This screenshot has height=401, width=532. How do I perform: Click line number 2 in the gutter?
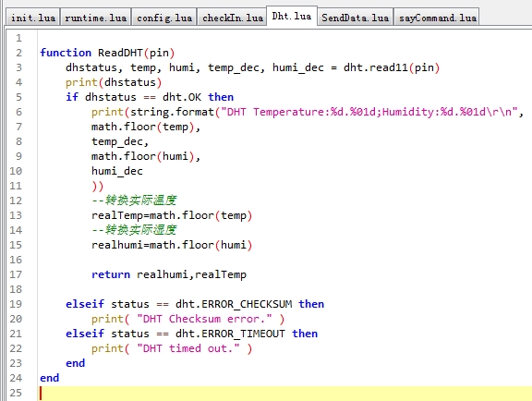point(18,53)
